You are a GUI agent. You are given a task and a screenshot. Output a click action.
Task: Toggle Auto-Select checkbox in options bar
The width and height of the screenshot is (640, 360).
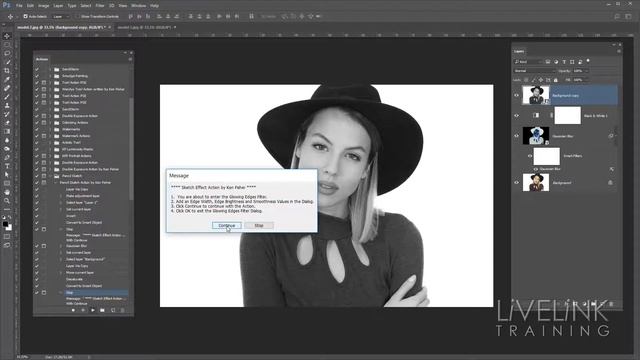[x=25, y=17]
